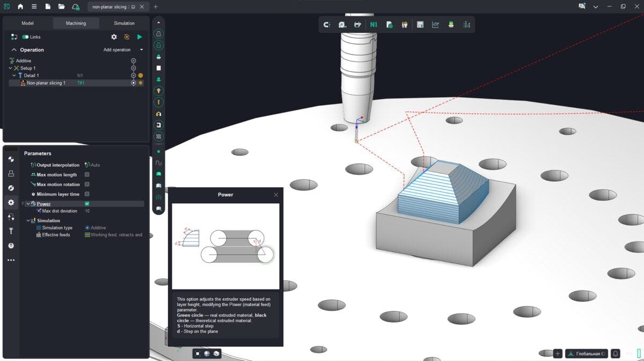Click the open folder icon
Image resolution: width=644 pixels, height=361 pixels.
(61, 6)
